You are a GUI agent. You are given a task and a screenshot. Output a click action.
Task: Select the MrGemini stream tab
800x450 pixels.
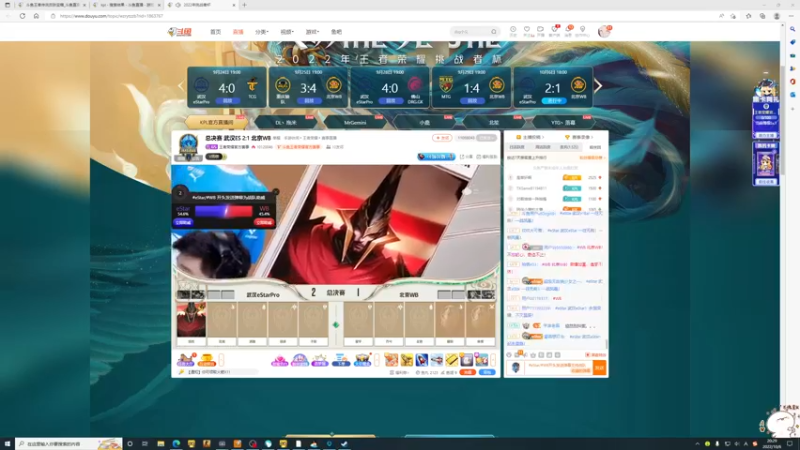point(355,122)
